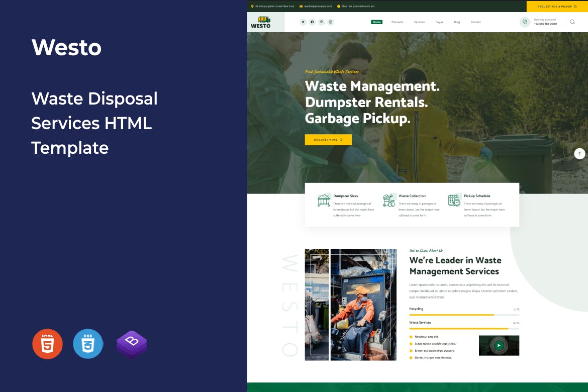Open the Facebook social icon
Screen dimensions: 588x392
coord(312,22)
